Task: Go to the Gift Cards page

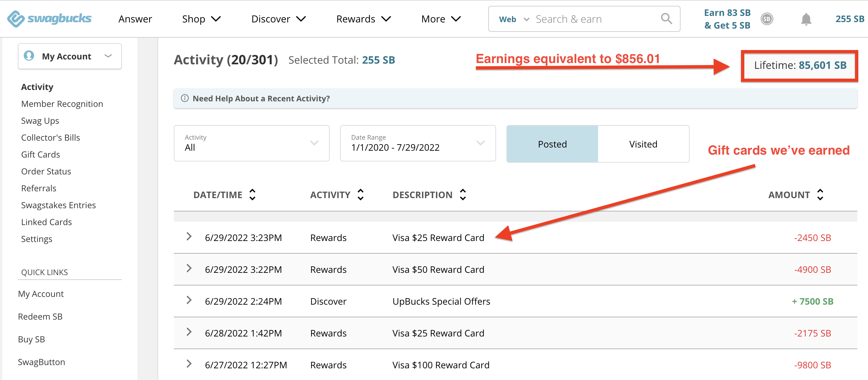Action: tap(40, 154)
